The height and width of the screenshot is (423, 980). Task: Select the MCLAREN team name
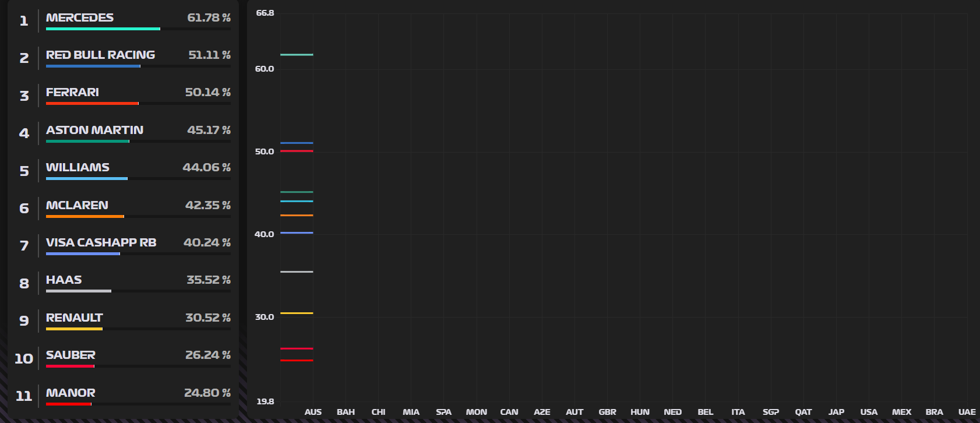[77, 205]
